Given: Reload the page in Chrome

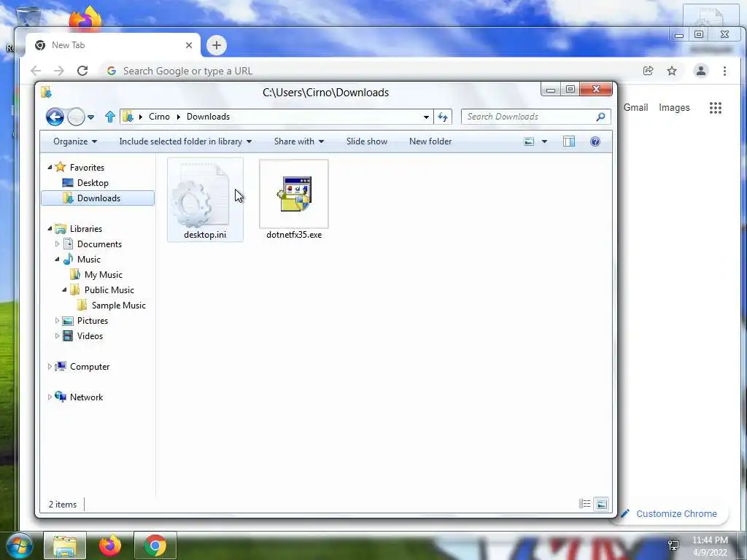Looking at the screenshot, I should point(82,71).
